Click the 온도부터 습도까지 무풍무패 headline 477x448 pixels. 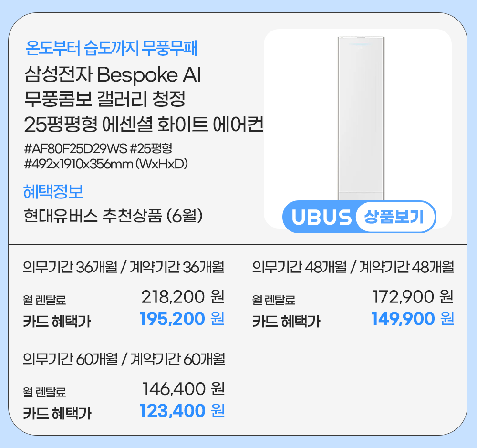[111, 48]
